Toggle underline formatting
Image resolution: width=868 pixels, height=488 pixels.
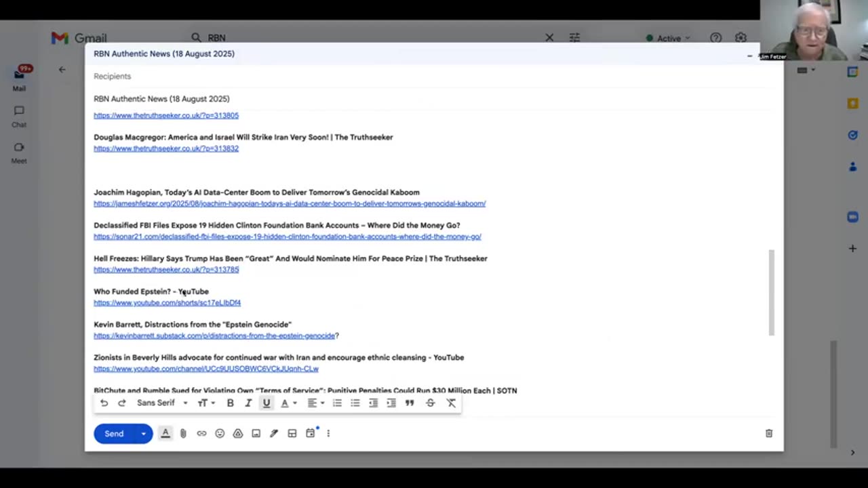click(x=267, y=403)
